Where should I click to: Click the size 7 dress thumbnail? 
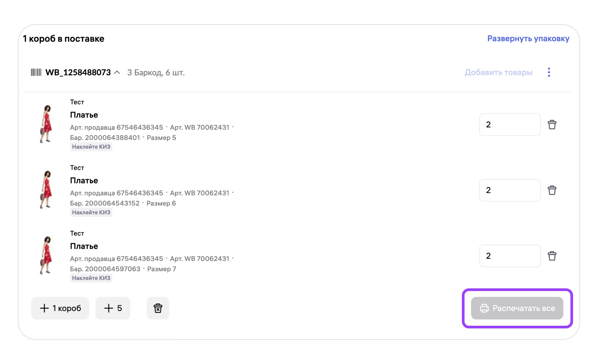click(x=46, y=255)
